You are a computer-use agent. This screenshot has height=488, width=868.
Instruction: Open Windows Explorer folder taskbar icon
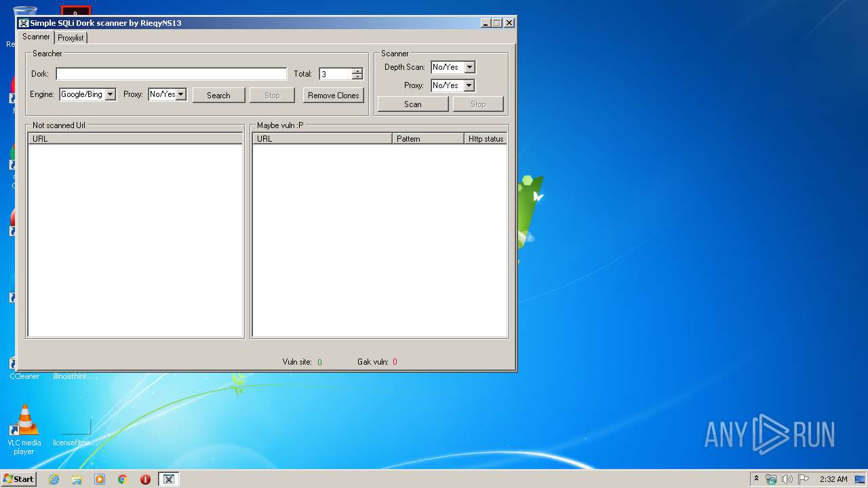(77, 479)
